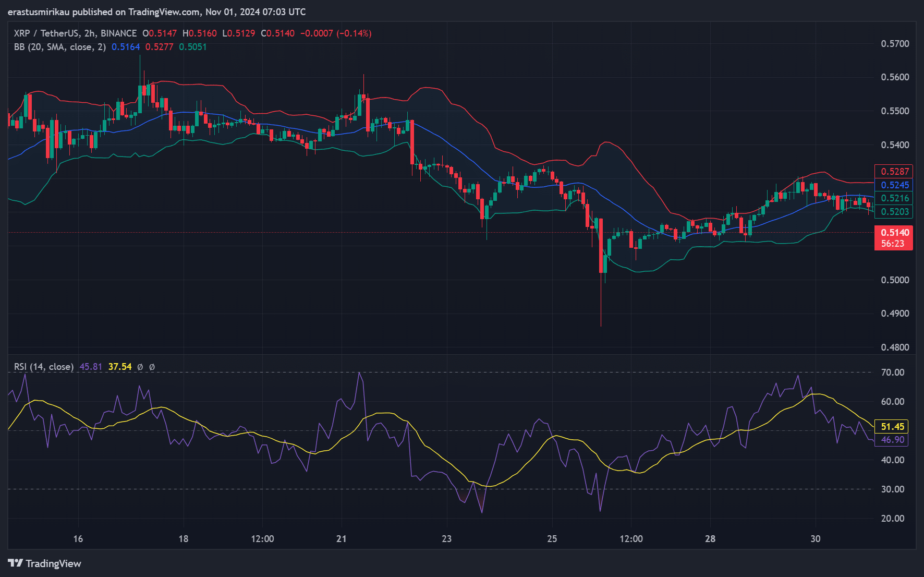
Task: Click the green 0.5216 price axis label
Action: 894,198
